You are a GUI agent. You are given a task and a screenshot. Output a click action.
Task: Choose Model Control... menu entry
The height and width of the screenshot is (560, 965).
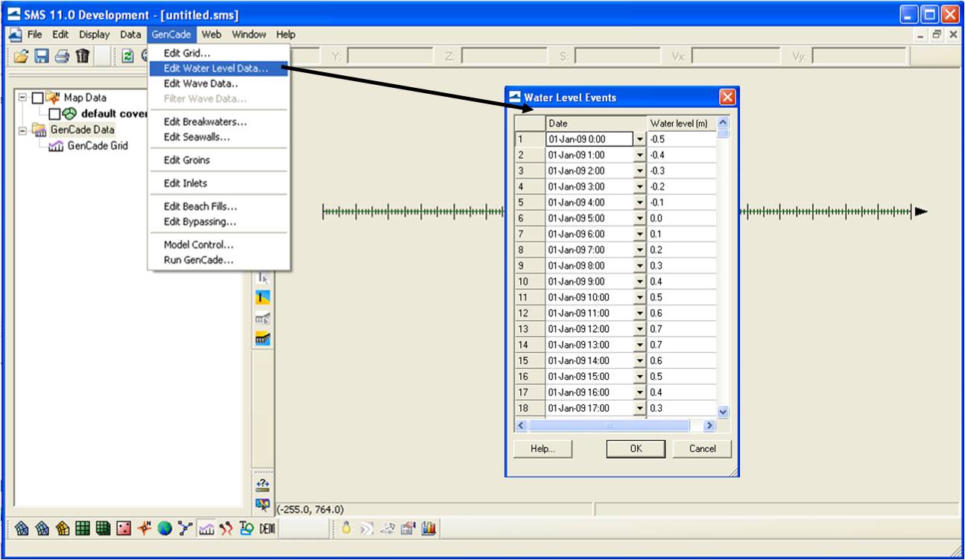pyautogui.click(x=219, y=244)
